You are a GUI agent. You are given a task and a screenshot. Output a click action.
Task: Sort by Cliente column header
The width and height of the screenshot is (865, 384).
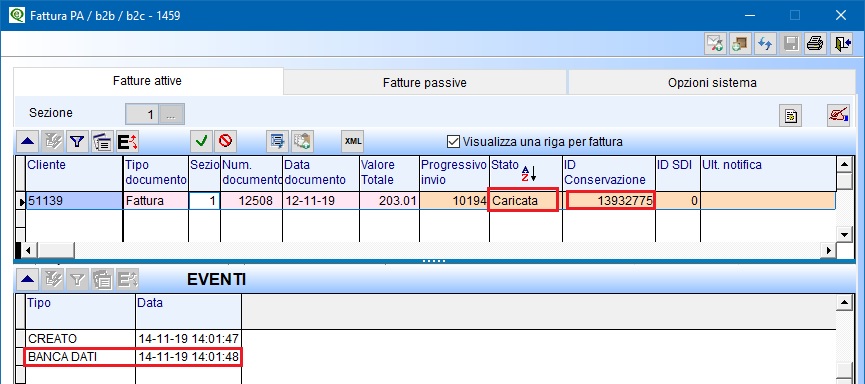pyautogui.click(x=74, y=172)
